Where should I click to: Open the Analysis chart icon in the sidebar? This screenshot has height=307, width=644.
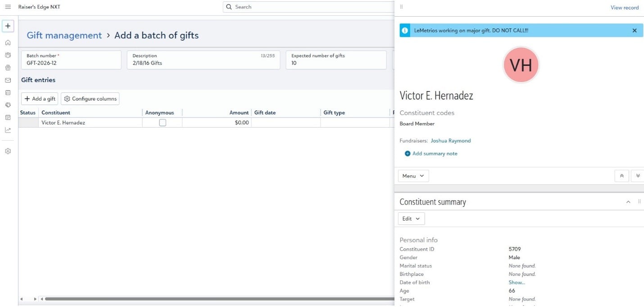point(8,130)
